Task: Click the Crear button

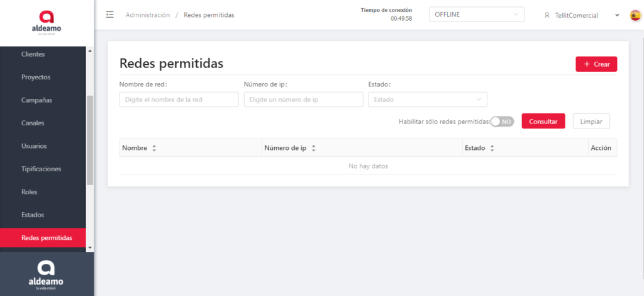Action: 596,64
